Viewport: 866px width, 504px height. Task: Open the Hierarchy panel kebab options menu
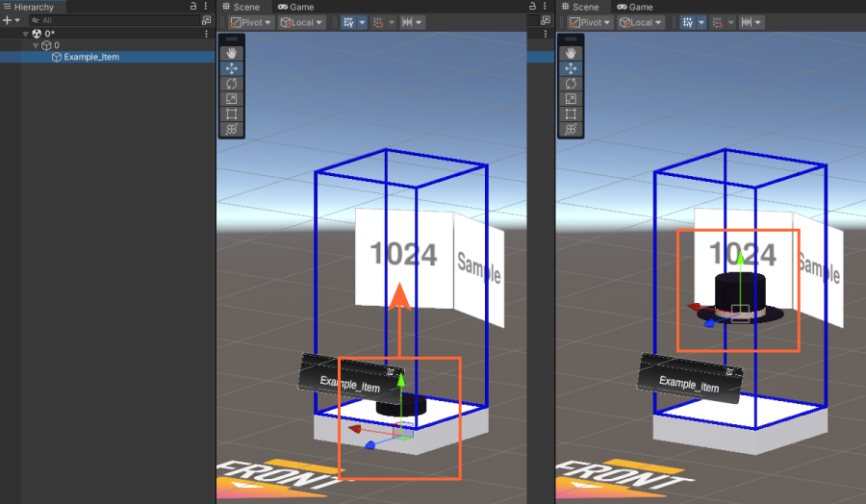click(x=206, y=6)
